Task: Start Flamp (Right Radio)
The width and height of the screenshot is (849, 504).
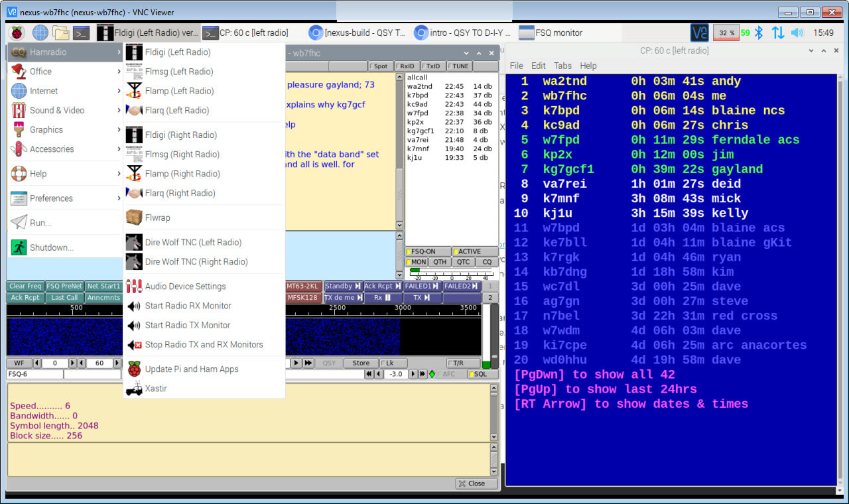Action: click(204, 174)
